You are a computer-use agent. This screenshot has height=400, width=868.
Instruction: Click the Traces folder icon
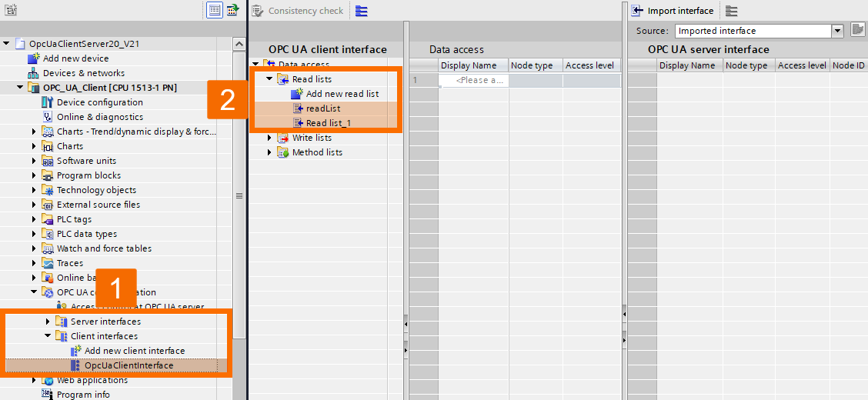pos(48,263)
